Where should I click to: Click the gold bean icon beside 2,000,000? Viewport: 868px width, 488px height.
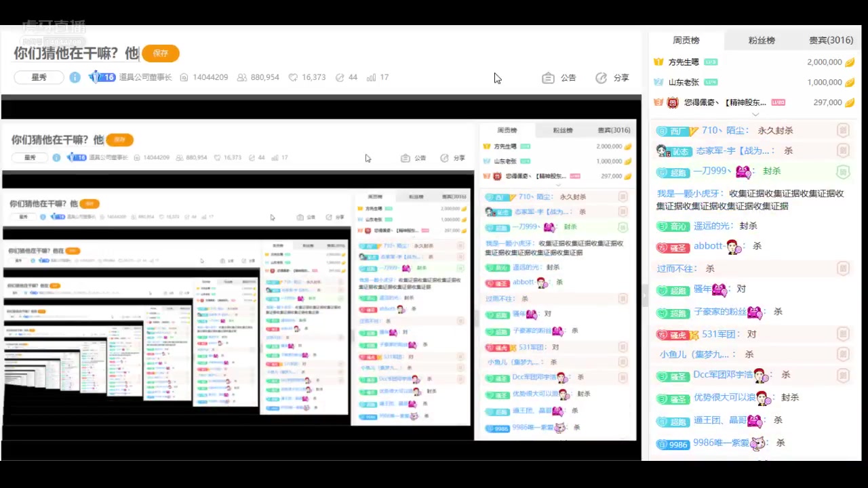click(850, 62)
